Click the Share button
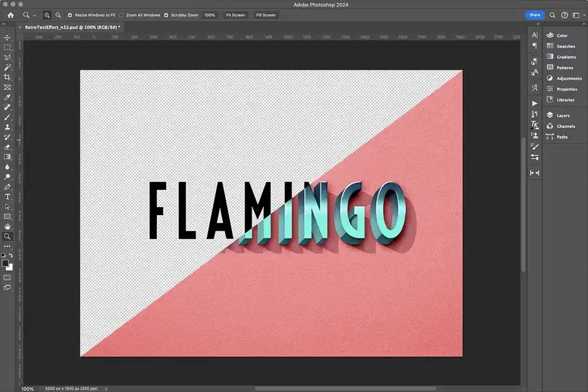 [x=535, y=15]
